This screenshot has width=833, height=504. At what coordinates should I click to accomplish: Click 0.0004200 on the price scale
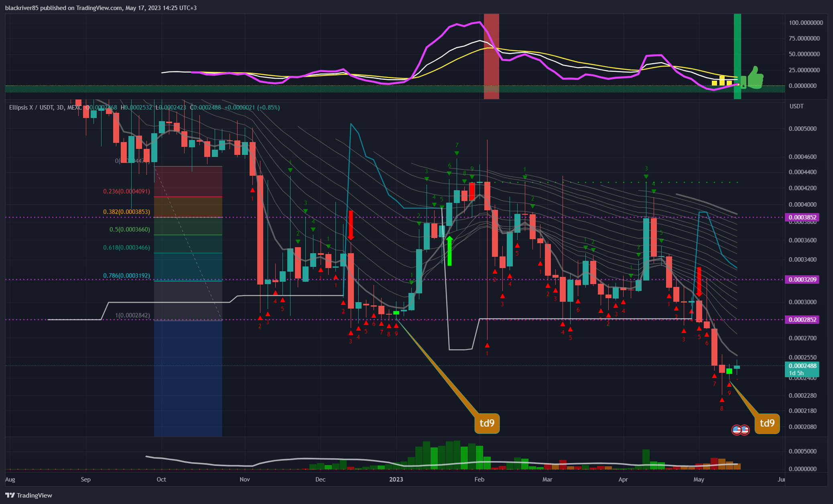(x=803, y=188)
